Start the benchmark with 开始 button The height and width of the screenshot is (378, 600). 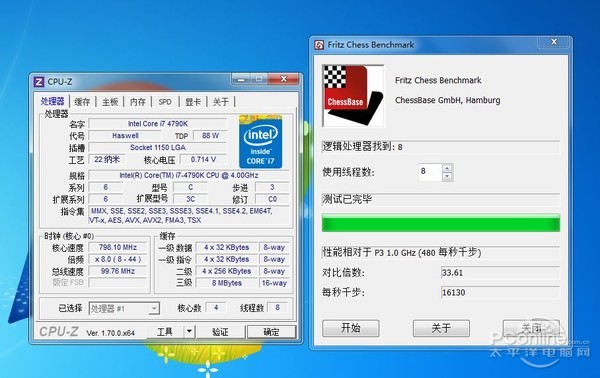point(351,328)
